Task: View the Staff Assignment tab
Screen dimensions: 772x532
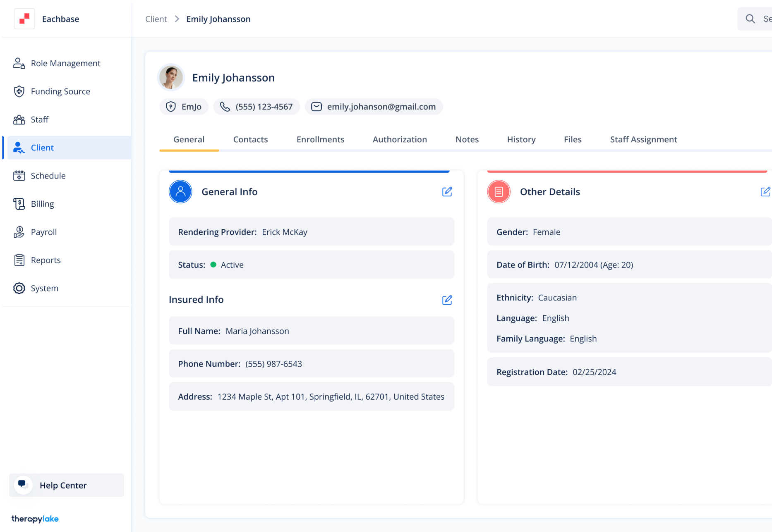Action: [643, 140]
